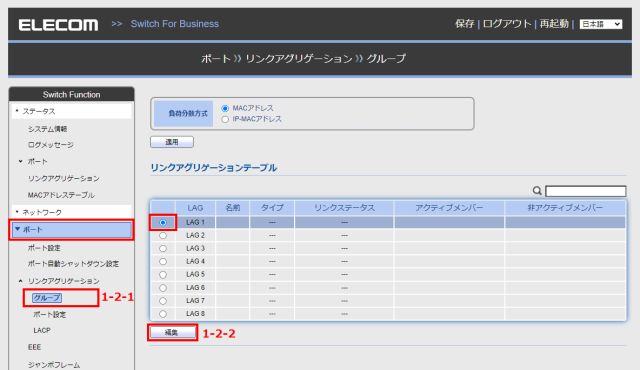Click the Switch For Business link
This screenshot has width=640, height=370.
click(x=175, y=24)
